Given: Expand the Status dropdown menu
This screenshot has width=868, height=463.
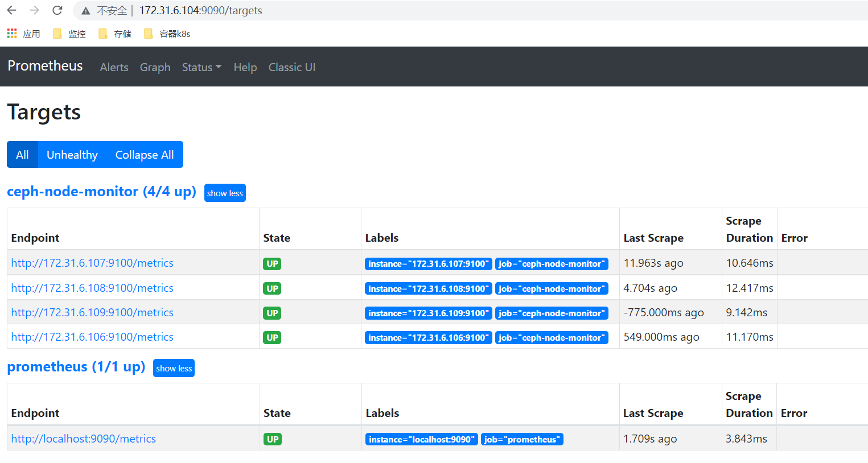Looking at the screenshot, I should (x=202, y=67).
